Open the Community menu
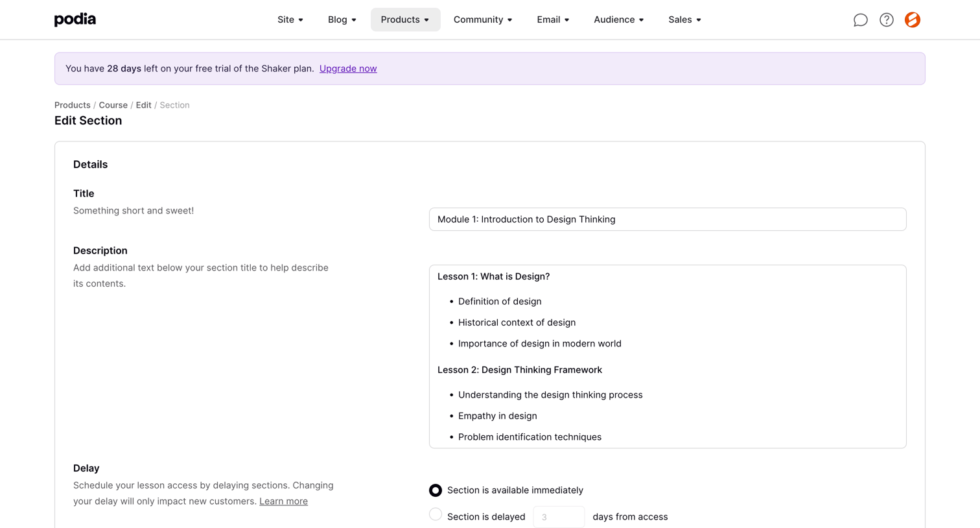The height and width of the screenshot is (528, 980). 483,19
